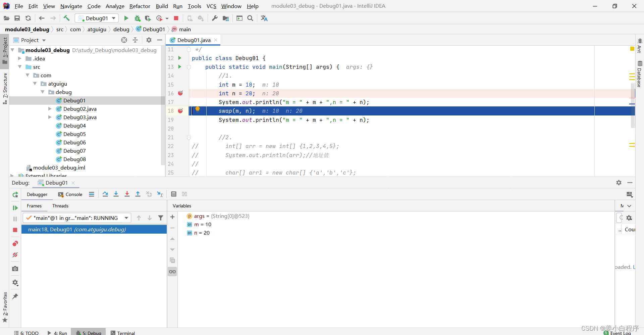Open the Event Log button
The width and height of the screenshot is (644, 335).
tap(618, 333)
